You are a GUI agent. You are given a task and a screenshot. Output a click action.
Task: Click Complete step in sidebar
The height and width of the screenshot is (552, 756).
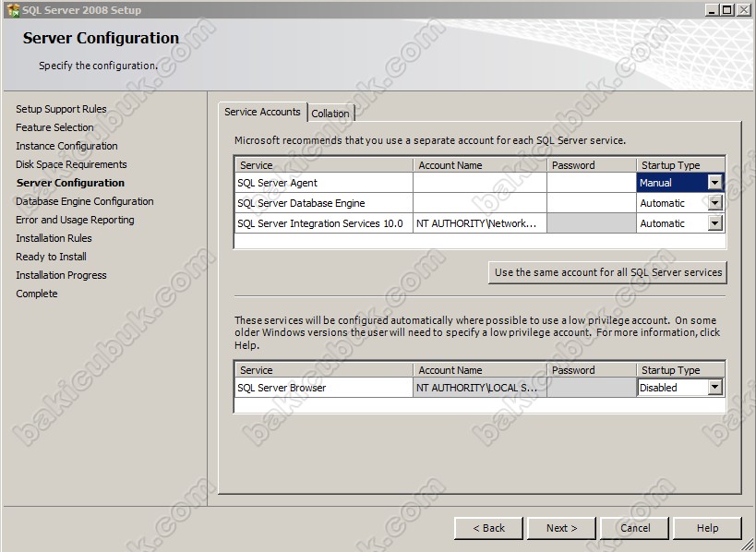click(37, 294)
